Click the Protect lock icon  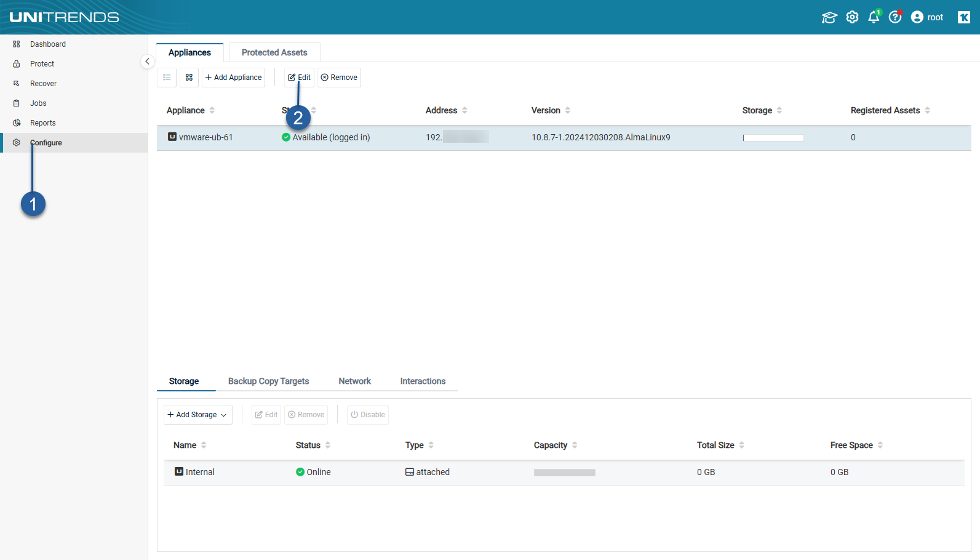pyautogui.click(x=17, y=64)
